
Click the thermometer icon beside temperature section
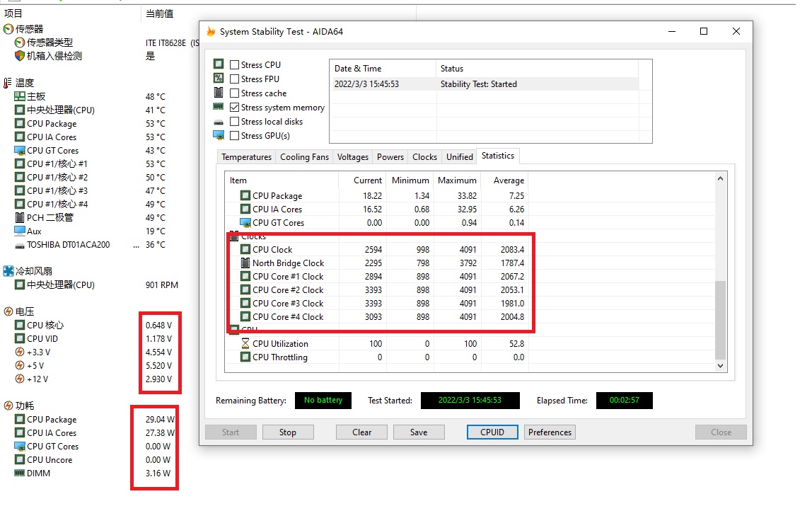pos(8,83)
